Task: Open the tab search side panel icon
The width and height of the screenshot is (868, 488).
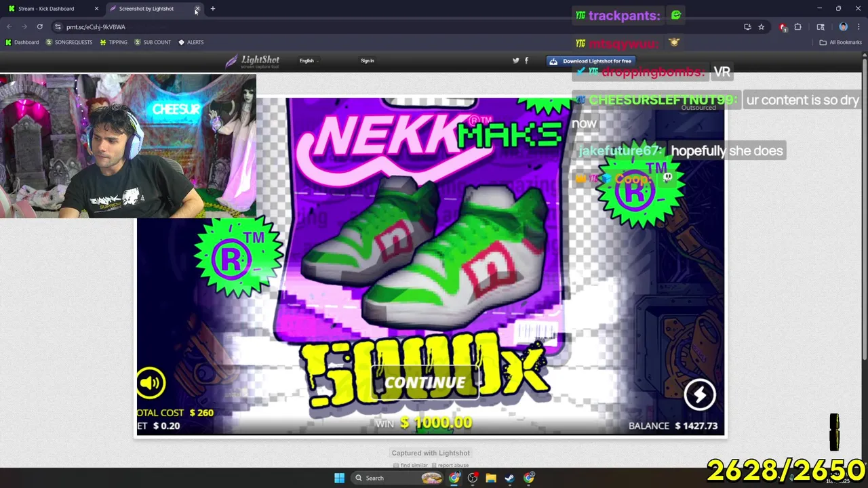Action: 821,27
